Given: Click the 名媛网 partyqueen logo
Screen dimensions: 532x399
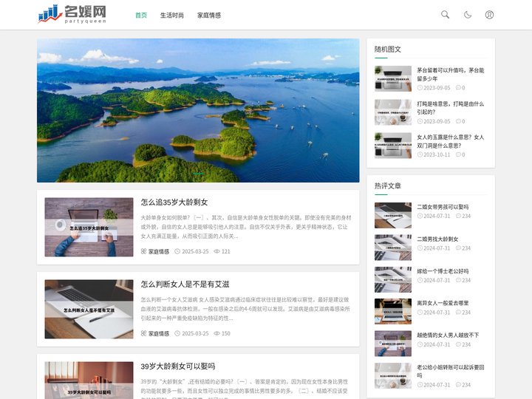Looking at the screenshot, I should tap(72, 14).
